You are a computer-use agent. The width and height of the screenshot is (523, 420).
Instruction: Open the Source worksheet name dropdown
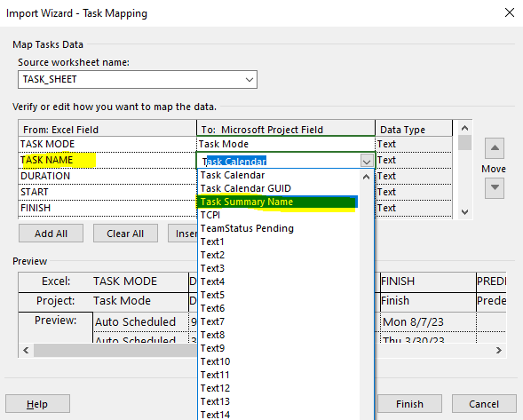[249, 80]
